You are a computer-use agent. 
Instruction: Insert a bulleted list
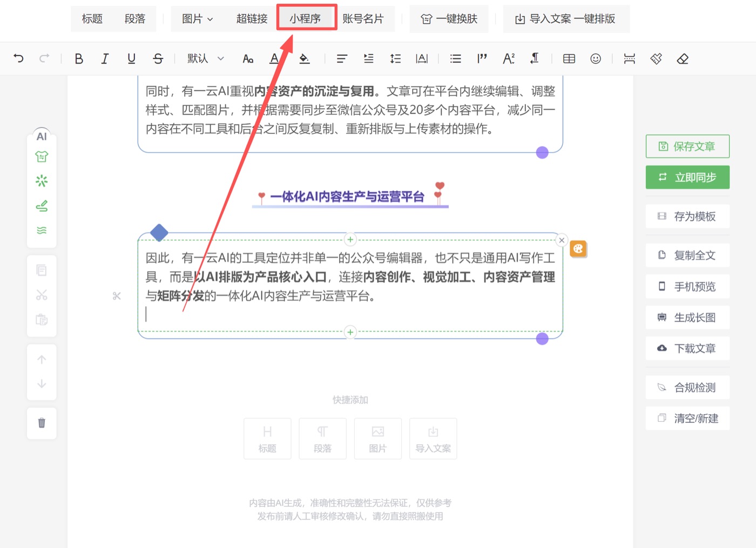click(x=456, y=58)
